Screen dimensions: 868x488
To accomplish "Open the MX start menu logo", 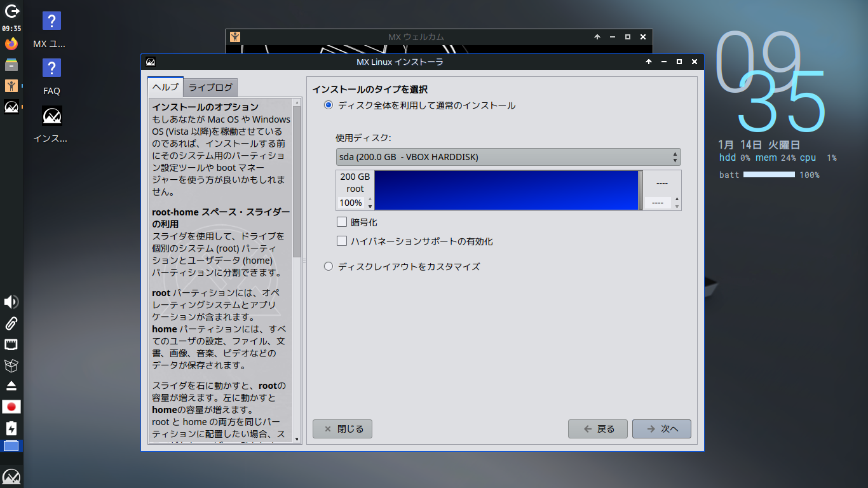I will [x=11, y=477].
